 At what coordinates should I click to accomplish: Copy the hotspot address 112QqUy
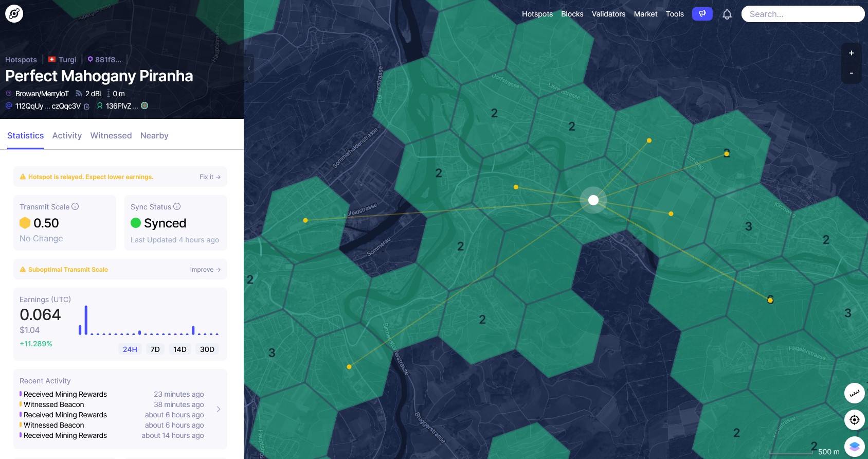click(86, 107)
